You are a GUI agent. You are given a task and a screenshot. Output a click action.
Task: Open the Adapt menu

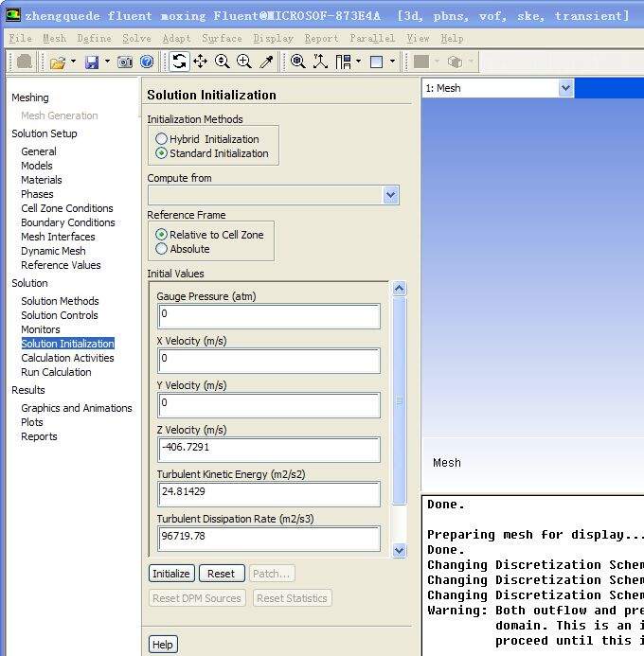click(176, 39)
